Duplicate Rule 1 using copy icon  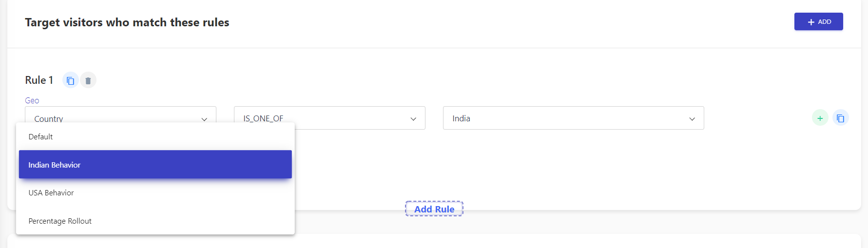click(x=70, y=80)
